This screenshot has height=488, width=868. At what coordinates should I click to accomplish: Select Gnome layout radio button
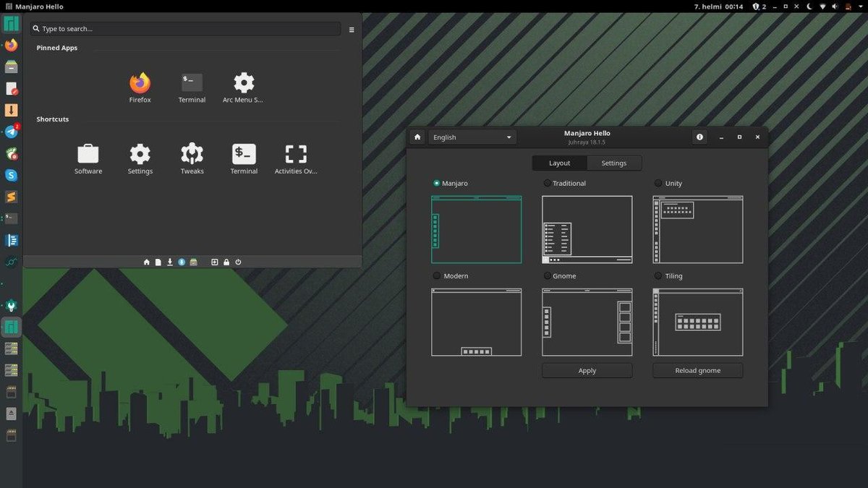[x=548, y=275]
